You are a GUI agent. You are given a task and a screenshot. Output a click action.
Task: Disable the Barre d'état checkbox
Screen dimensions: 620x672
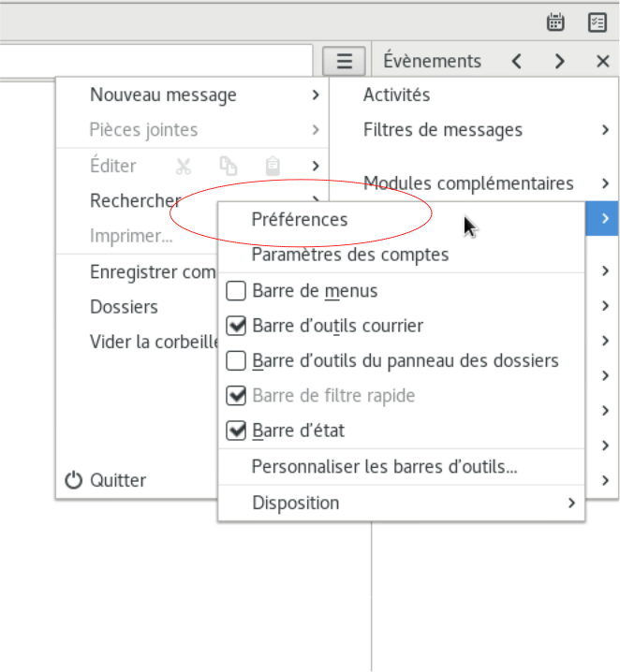236,431
